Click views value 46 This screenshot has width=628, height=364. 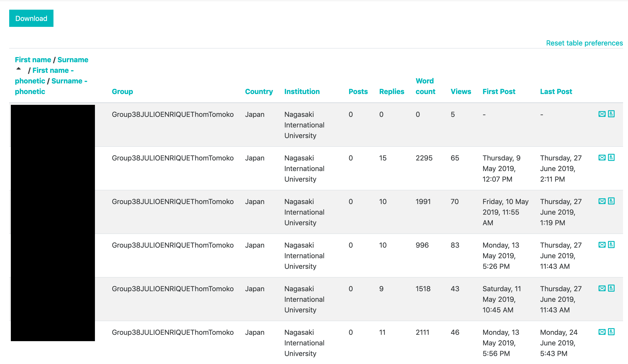point(455,332)
